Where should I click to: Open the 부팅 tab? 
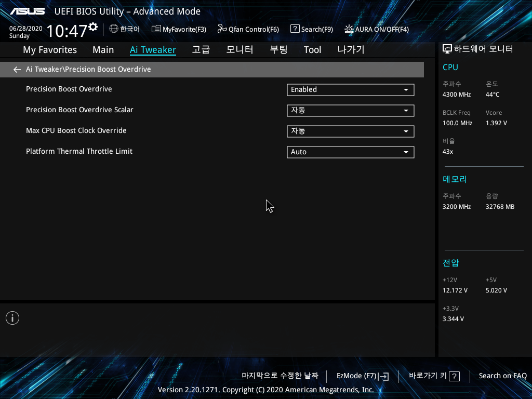click(278, 50)
